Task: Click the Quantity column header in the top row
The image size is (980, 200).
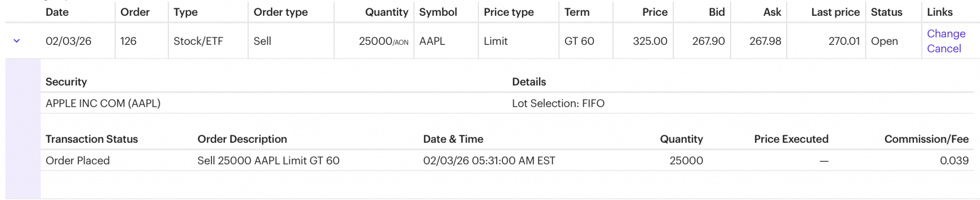Action: click(x=386, y=12)
